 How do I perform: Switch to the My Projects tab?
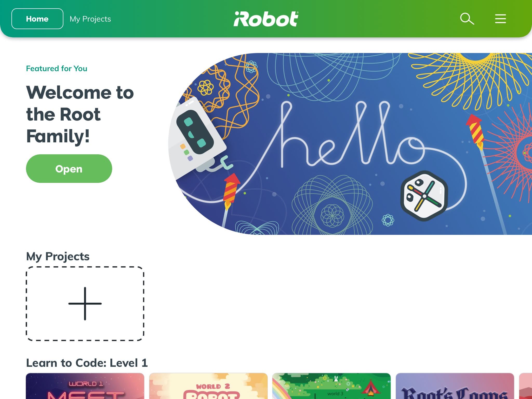pos(90,19)
